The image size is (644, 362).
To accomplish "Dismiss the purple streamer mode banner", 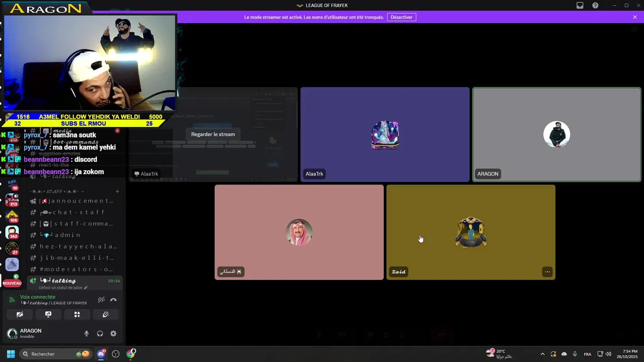I will pos(635,17).
